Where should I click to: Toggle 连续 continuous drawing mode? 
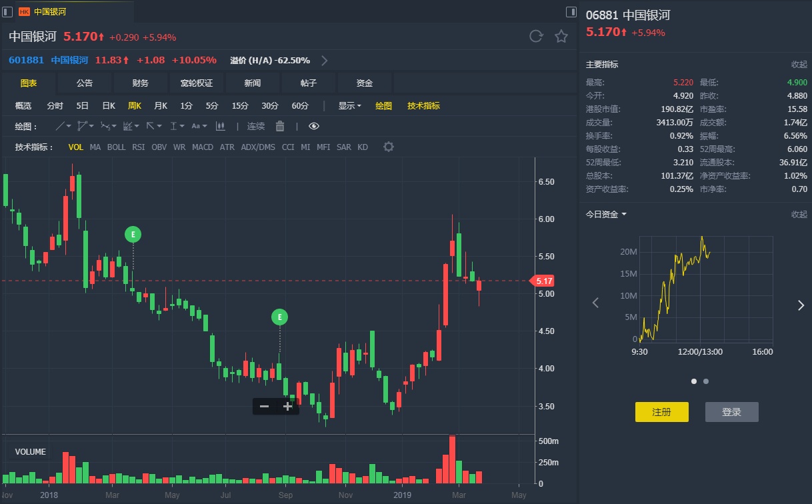(256, 126)
